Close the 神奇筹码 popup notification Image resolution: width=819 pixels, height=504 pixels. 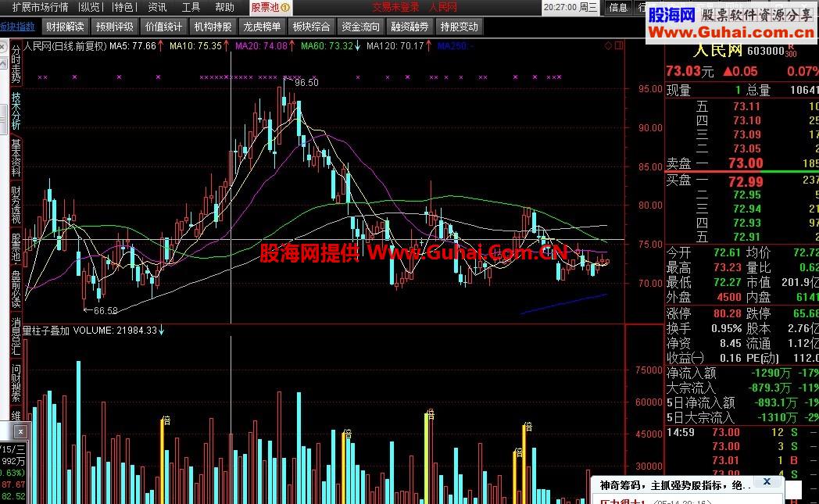[766, 481]
